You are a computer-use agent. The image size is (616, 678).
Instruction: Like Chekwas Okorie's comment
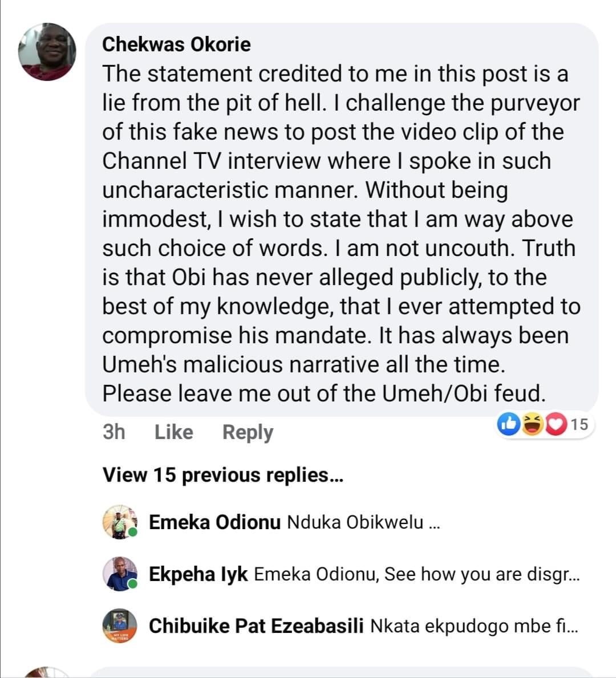[x=173, y=432]
